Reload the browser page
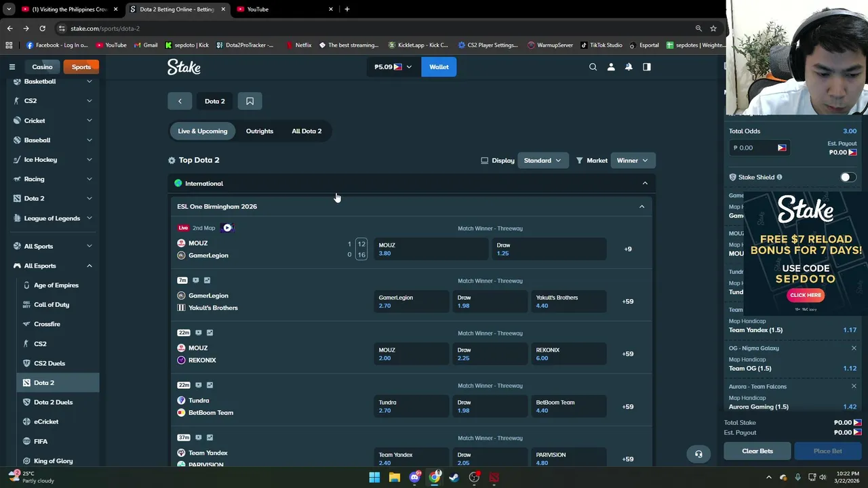The width and height of the screenshot is (868, 488). tap(42, 28)
